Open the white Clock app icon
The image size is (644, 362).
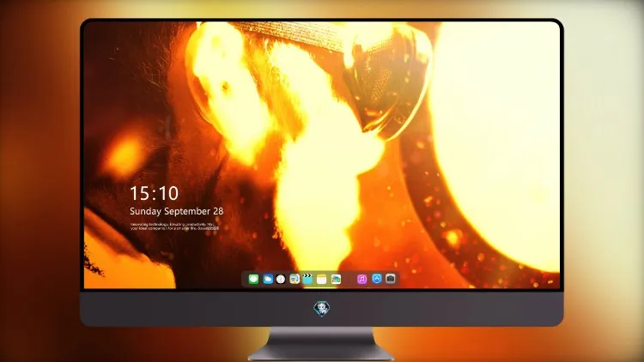(281, 279)
